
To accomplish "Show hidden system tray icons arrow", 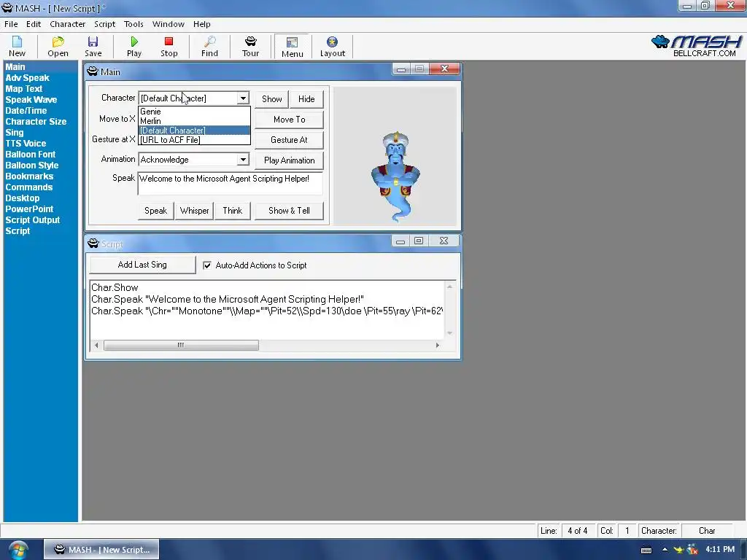I will tap(665, 550).
